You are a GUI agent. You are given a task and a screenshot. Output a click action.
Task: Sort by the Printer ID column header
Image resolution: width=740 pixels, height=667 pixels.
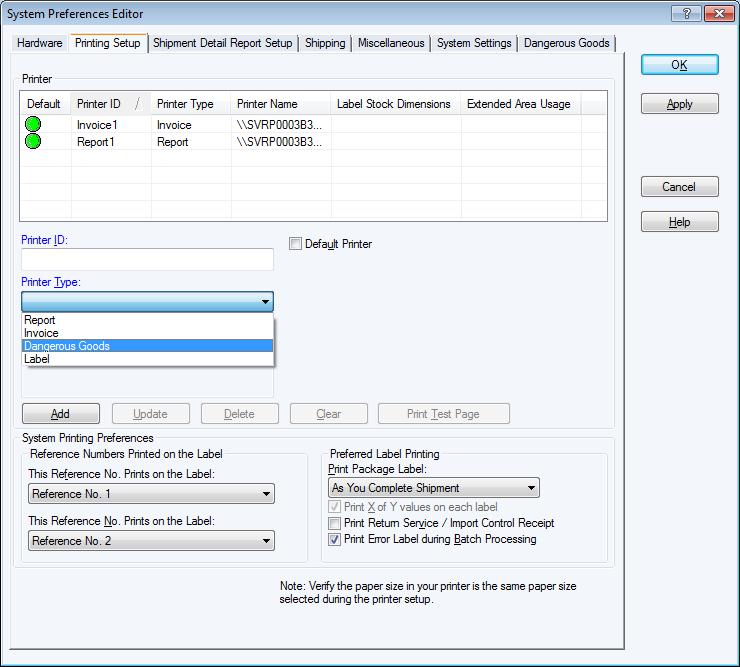(111, 104)
